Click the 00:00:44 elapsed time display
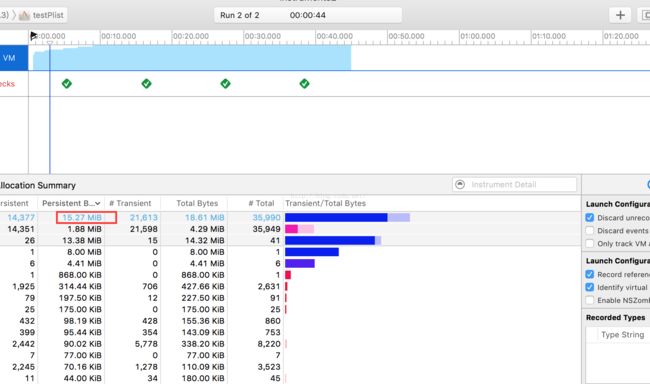The width and height of the screenshot is (650, 384). 308,15
